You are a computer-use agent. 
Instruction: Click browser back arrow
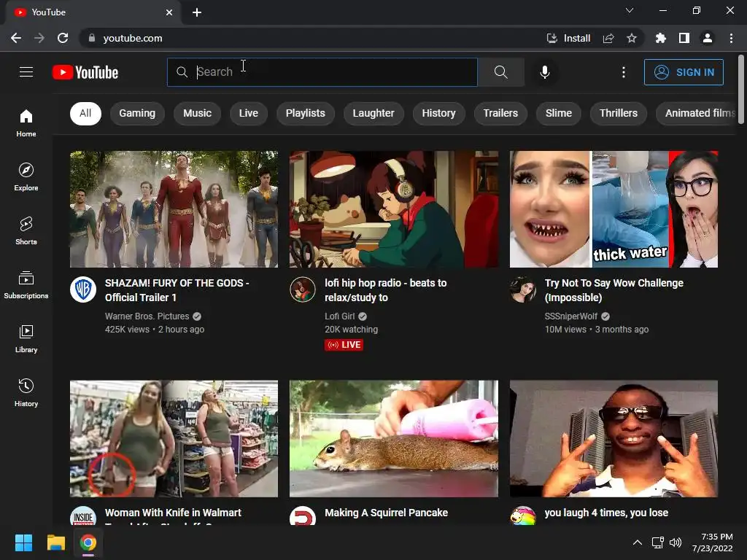pyautogui.click(x=16, y=38)
